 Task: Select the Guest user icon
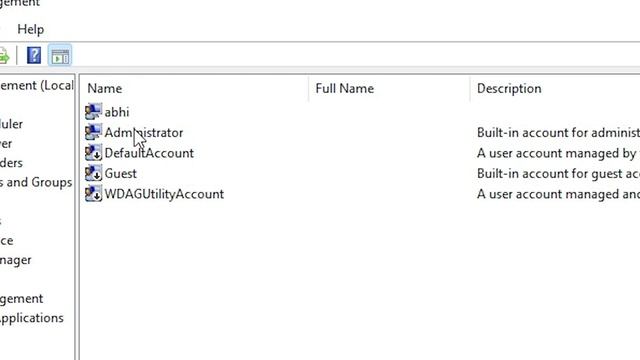93,173
